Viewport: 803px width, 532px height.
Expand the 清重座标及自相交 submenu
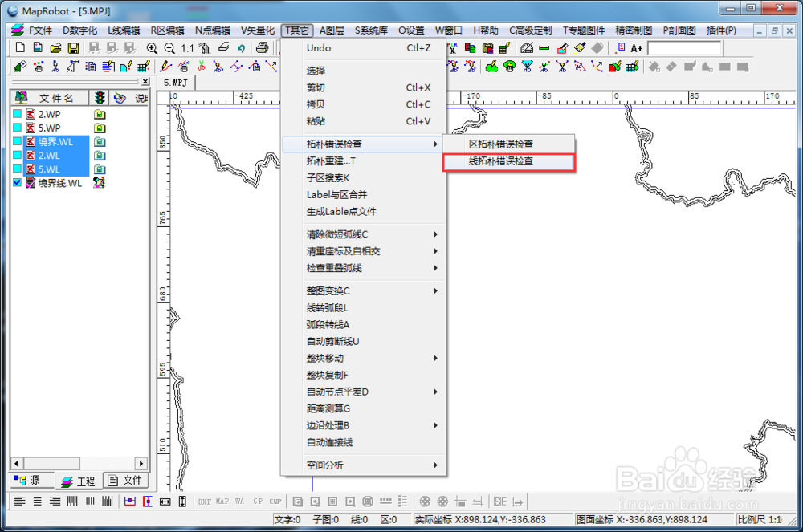[363, 251]
